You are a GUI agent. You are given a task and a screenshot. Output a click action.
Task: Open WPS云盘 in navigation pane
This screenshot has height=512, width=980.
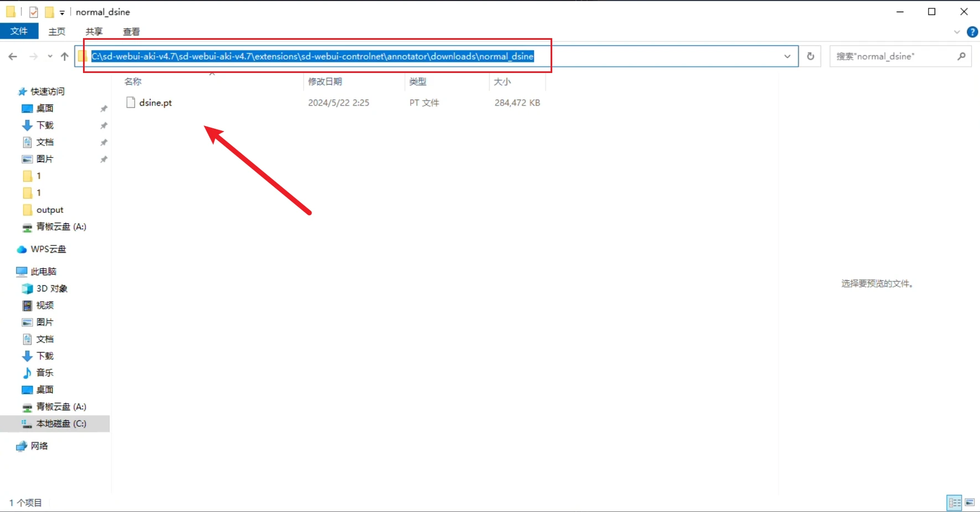click(x=48, y=249)
